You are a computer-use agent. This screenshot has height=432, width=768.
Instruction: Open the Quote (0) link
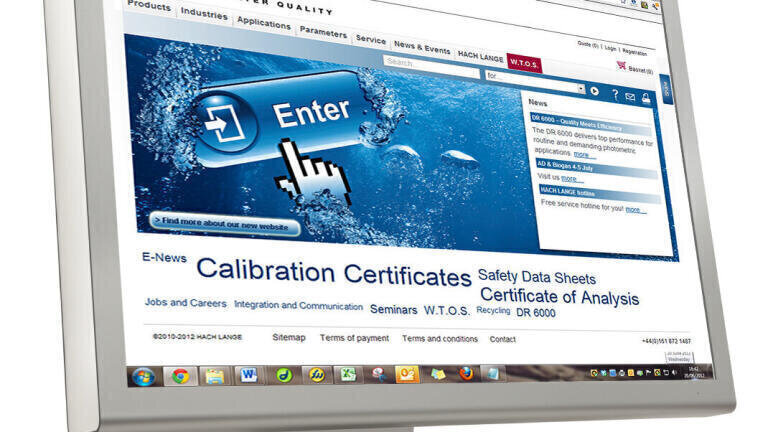[588, 45]
